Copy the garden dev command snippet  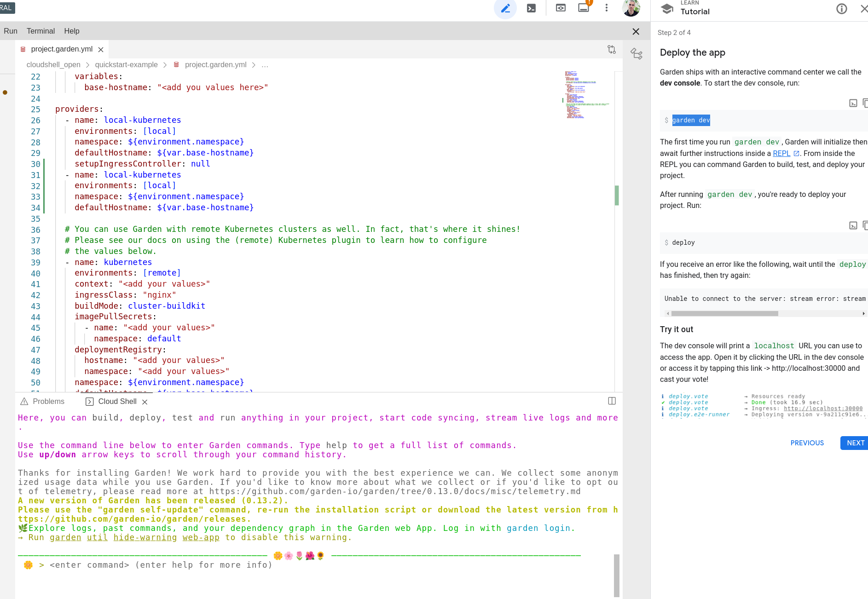tap(865, 103)
